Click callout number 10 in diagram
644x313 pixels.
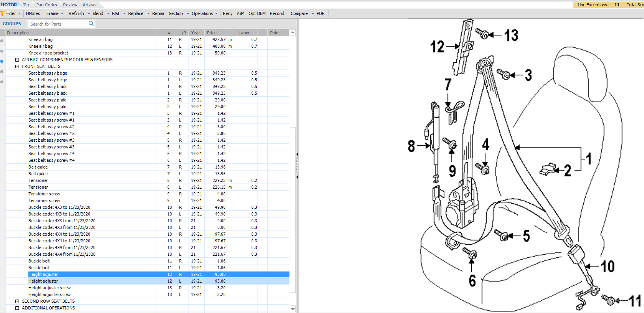point(608,266)
